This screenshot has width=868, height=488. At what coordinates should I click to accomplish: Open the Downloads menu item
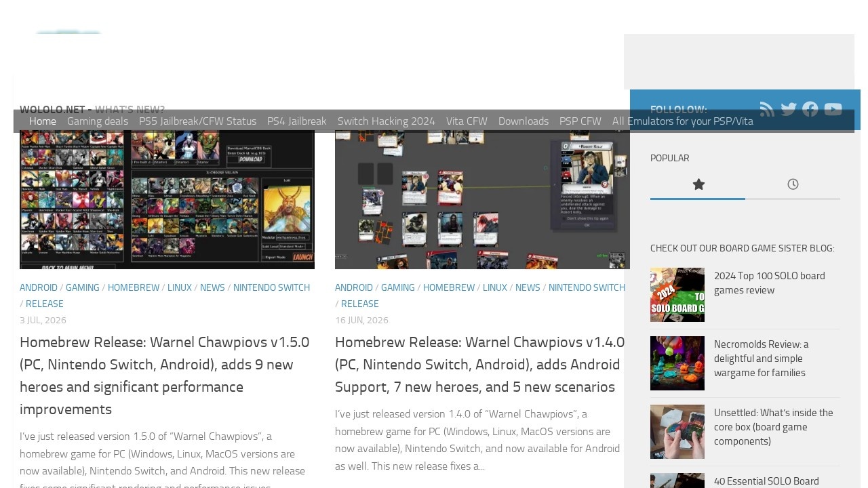coord(524,121)
